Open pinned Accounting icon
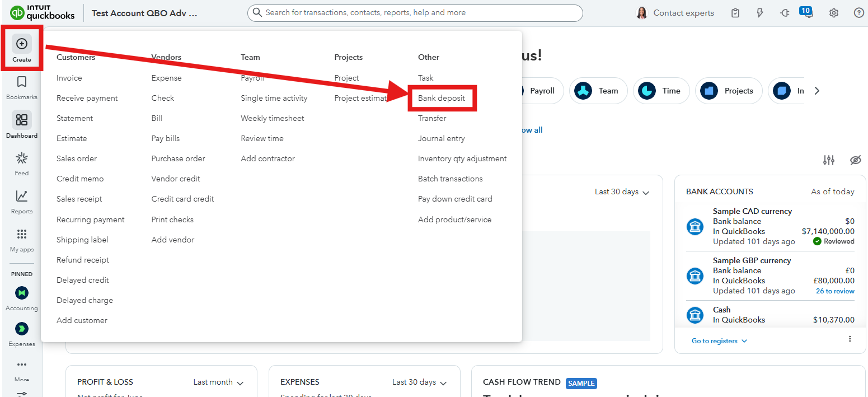This screenshot has height=397, width=868. tap(22, 293)
